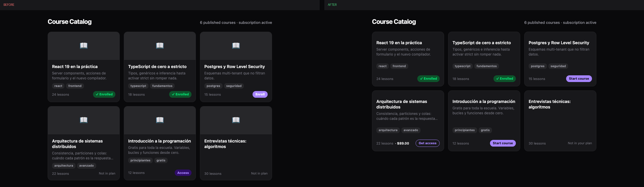Open the 'Introducción a la programación' title in the AFTER panel
The height and width of the screenshot is (187, 644).
[x=484, y=101]
